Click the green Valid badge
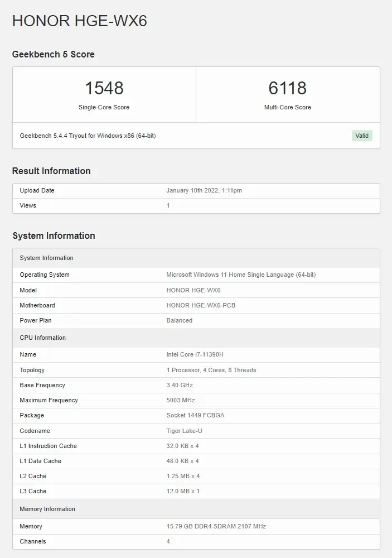The width and height of the screenshot is (392, 558). pos(362,136)
